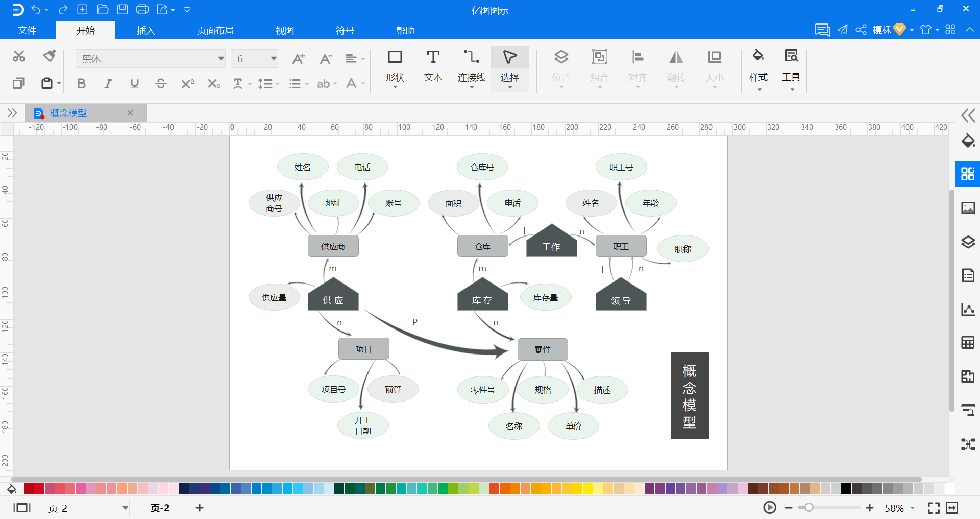
Task: Save the document with floppy icon
Action: coord(122,9)
